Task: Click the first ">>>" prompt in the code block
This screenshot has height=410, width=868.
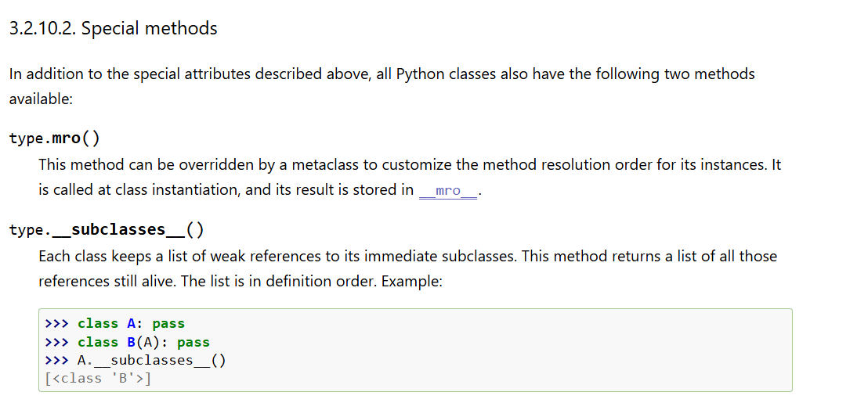Action: coord(57,323)
